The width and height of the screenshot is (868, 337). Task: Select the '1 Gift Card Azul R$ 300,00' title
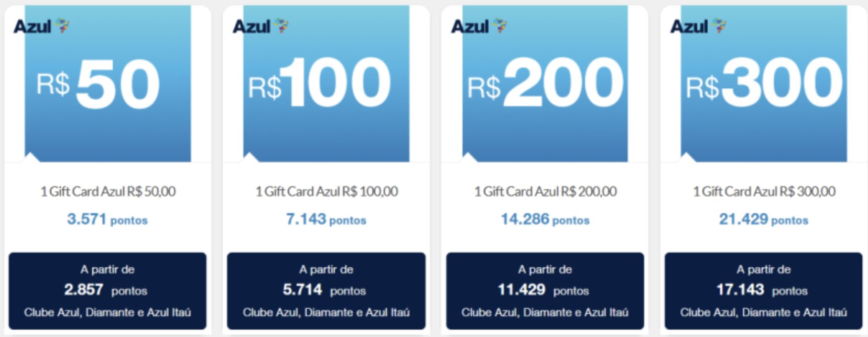[764, 192]
